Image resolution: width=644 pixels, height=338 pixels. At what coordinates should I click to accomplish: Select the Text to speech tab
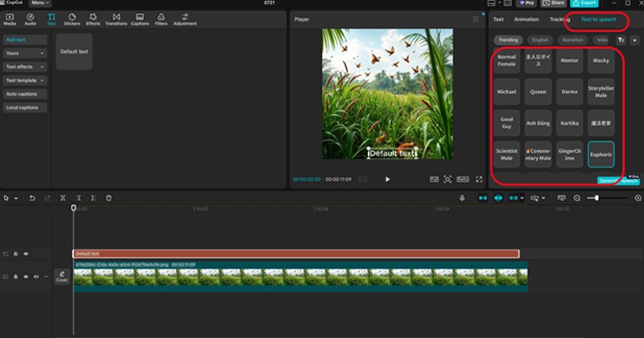(x=598, y=19)
